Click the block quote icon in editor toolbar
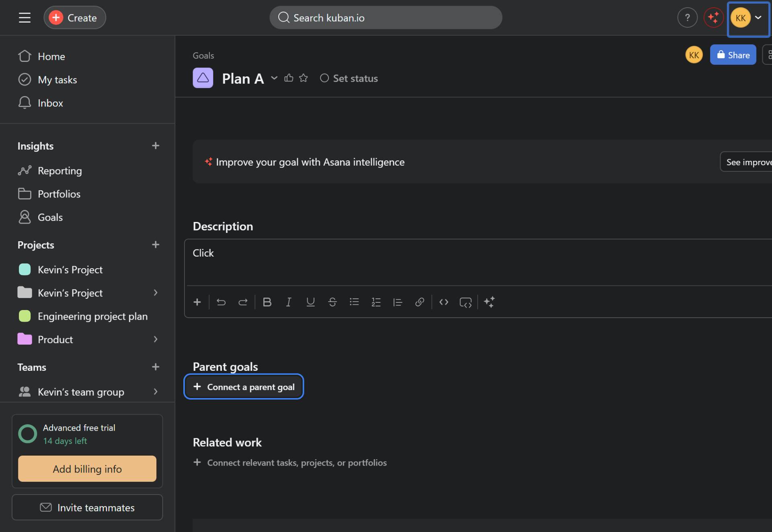This screenshot has width=772, height=532. pyautogui.click(x=398, y=302)
